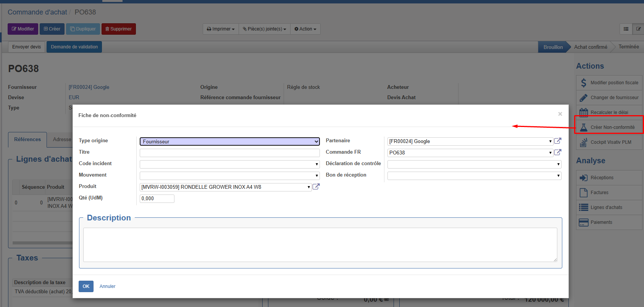Select the Références tab

tap(27, 140)
